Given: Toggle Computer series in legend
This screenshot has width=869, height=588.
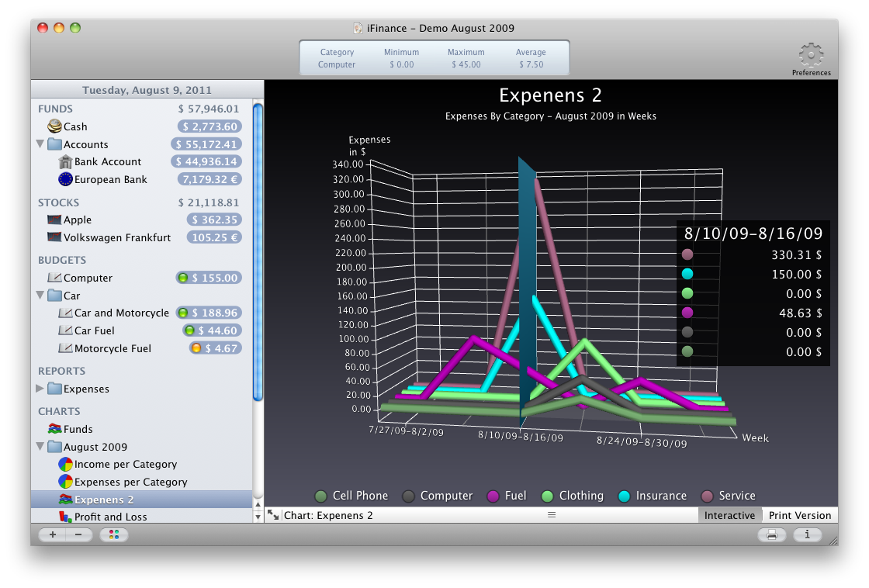Looking at the screenshot, I should pos(438,496).
